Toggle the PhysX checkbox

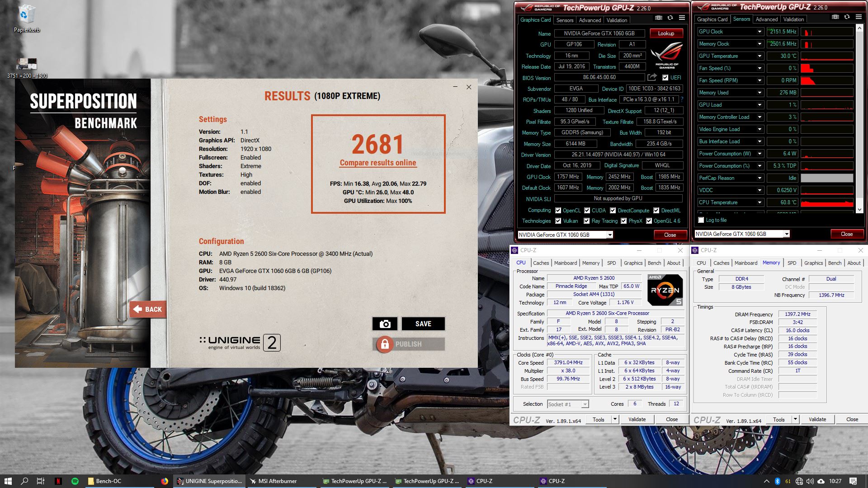(x=623, y=221)
